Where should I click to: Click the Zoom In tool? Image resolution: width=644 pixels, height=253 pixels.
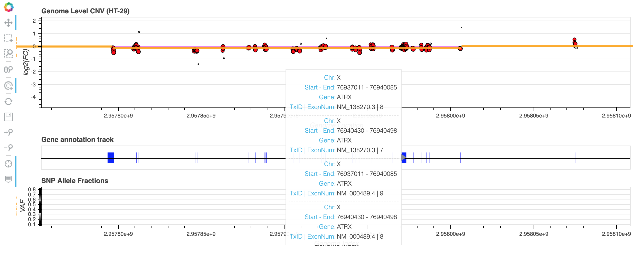pos(8,132)
